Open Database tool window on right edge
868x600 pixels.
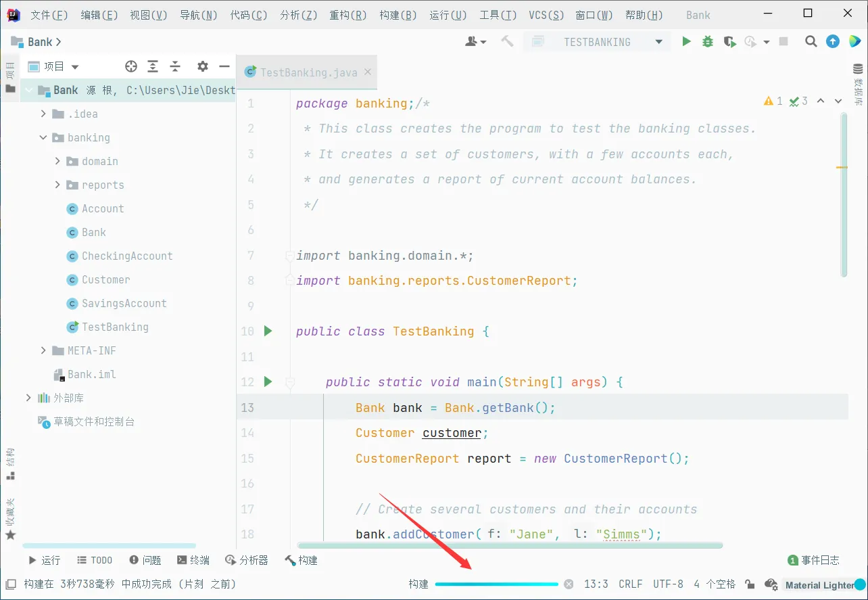pos(859,85)
